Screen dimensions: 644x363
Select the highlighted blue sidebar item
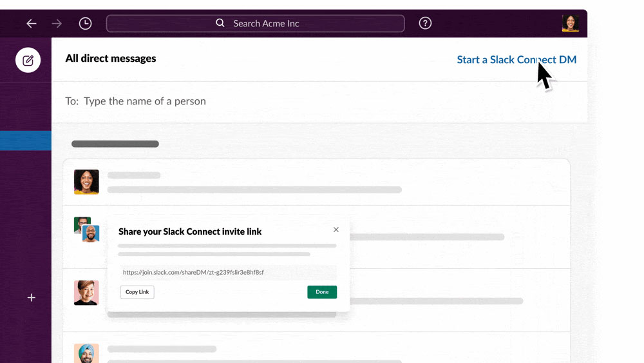pyautogui.click(x=26, y=141)
